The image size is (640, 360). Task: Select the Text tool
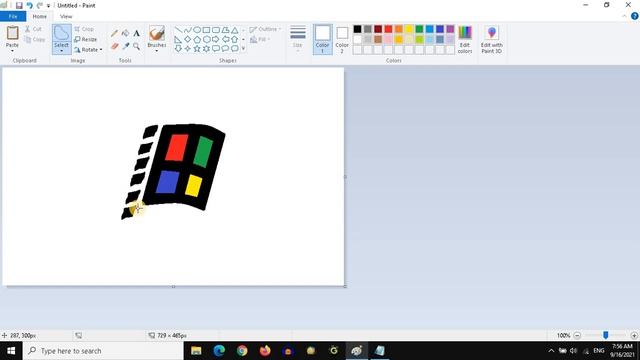(136, 33)
